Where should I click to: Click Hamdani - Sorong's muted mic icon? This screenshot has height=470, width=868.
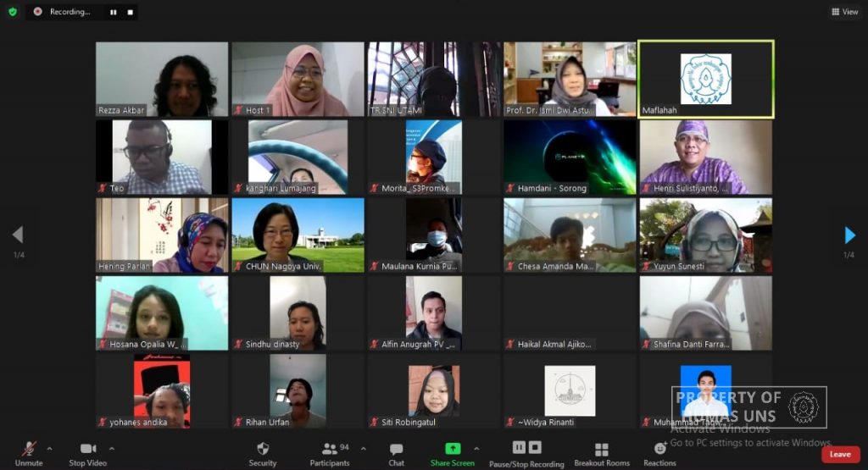point(510,188)
